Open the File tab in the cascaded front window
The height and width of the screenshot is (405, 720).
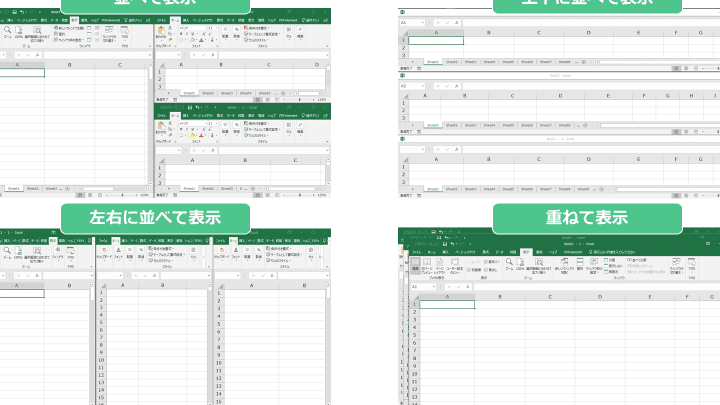point(417,252)
